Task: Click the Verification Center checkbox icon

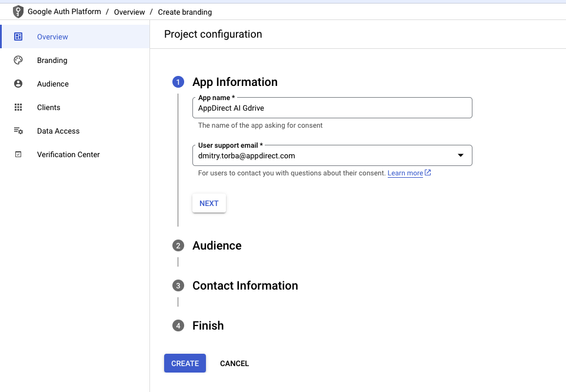Action: [x=18, y=154]
